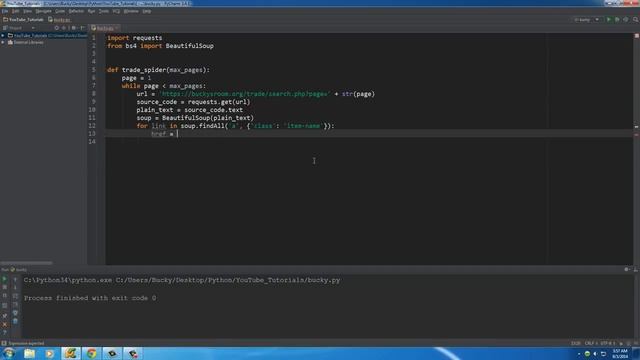Rerun program in Run panel
Viewport: 640px width, 360px height.
pyautogui.click(x=4, y=280)
